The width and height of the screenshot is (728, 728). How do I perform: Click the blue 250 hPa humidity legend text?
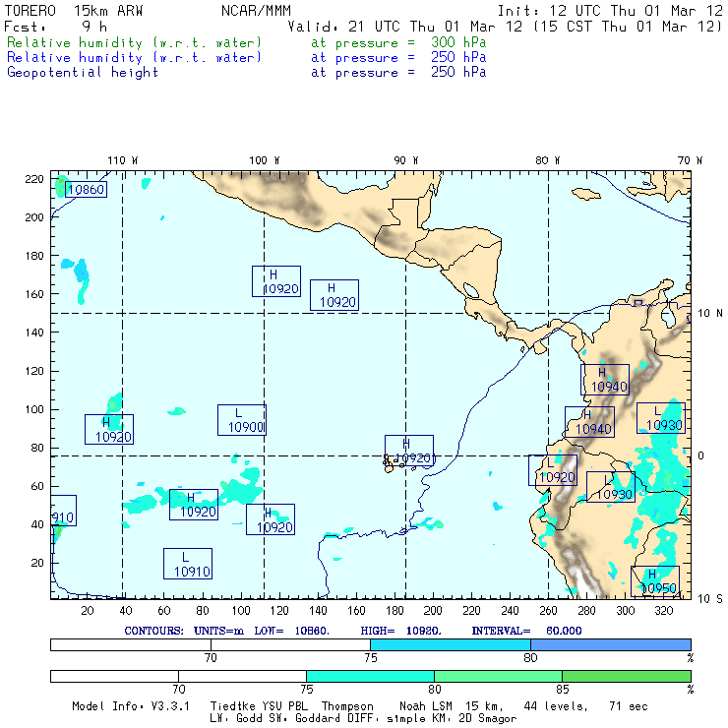pyautogui.click(x=135, y=58)
